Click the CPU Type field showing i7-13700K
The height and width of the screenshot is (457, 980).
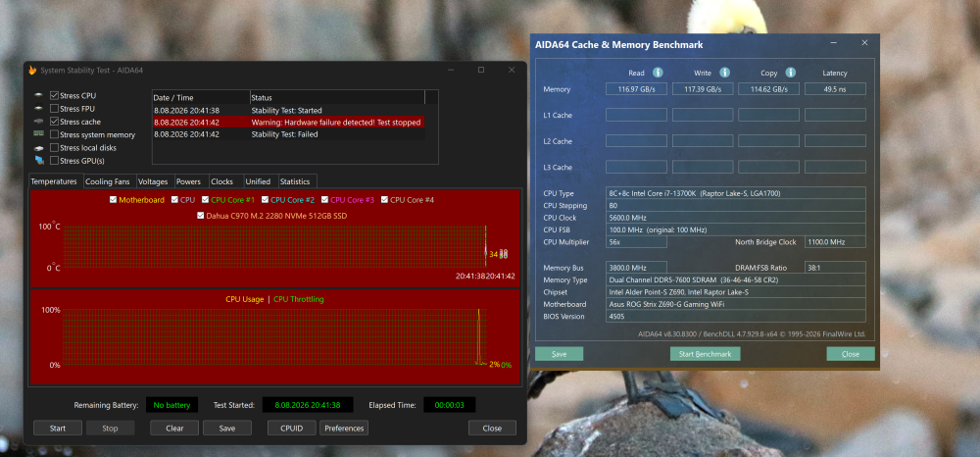[x=736, y=193]
